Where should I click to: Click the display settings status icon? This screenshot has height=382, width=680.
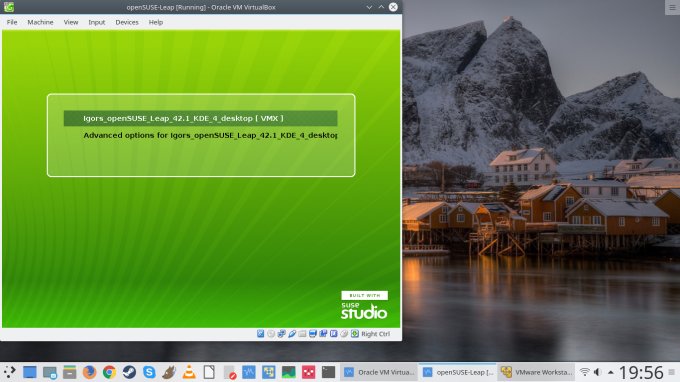coord(313,333)
